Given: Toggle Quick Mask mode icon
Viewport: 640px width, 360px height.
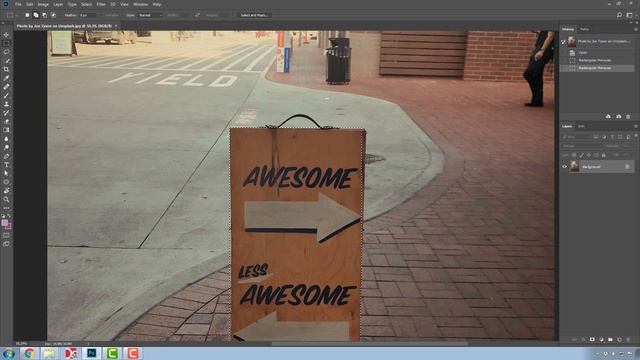Looking at the screenshot, I should point(6,236).
